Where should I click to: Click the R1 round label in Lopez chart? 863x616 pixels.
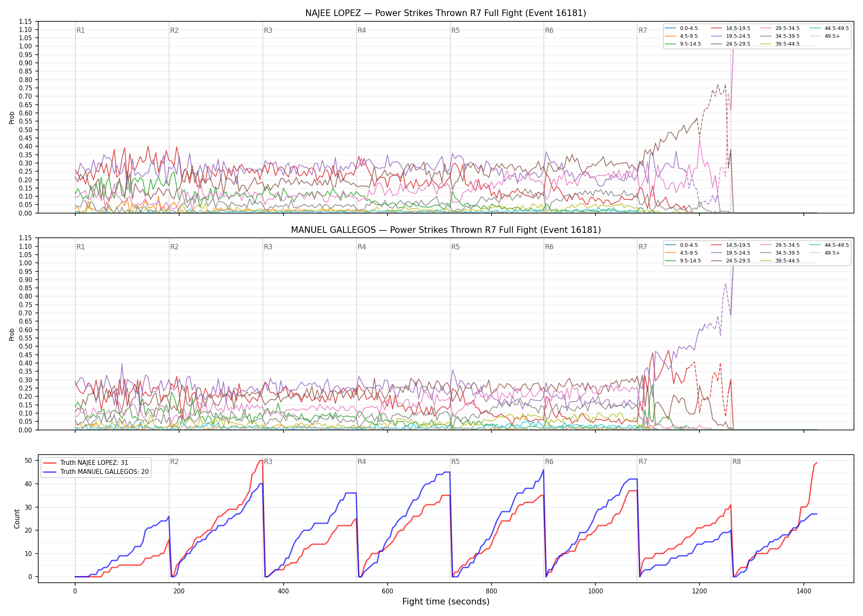[x=81, y=30]
